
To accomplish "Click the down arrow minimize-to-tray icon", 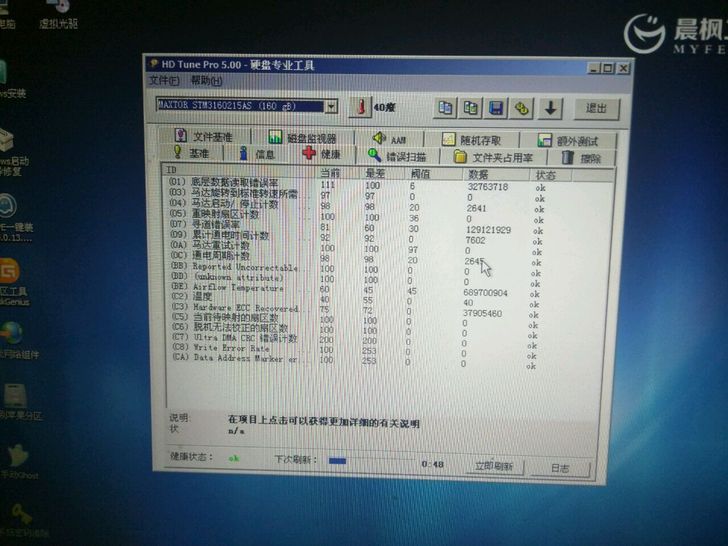I will (551, 109).
